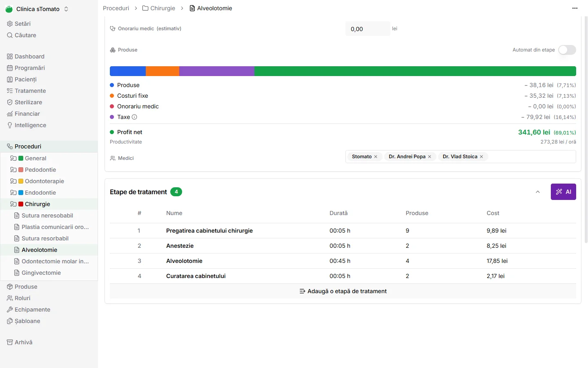Go to the Dashboard page
Image resolution: width=588 pixels, height=368 pixels.
point(26,56)
